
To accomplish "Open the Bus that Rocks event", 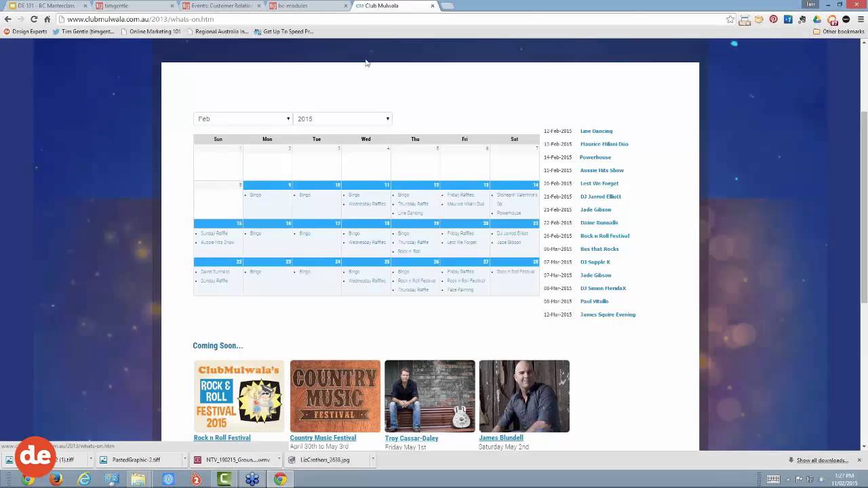I will pyautogui.click(x=599, y=249).
